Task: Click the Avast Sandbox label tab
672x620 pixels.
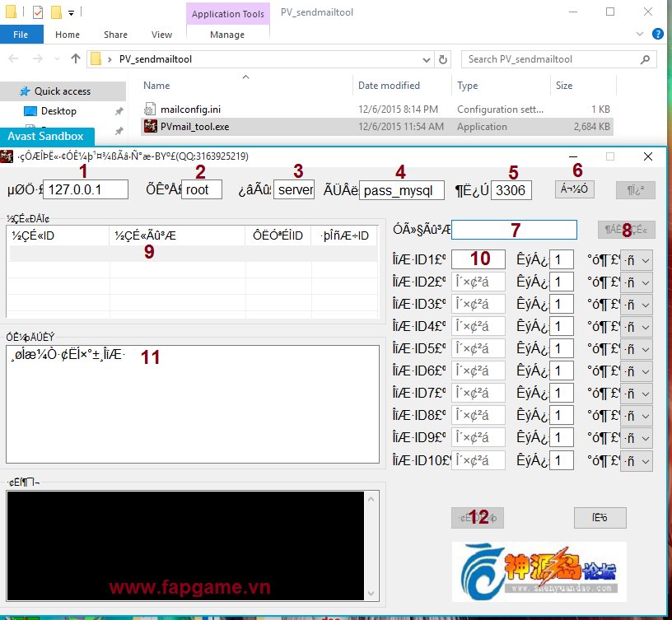Action: click(46, 136)
